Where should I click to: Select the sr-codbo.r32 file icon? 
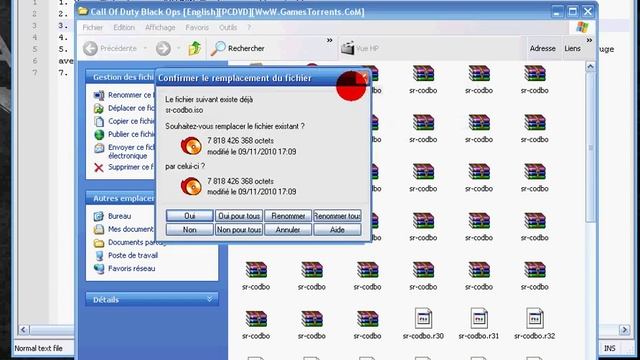click(534, 318)
